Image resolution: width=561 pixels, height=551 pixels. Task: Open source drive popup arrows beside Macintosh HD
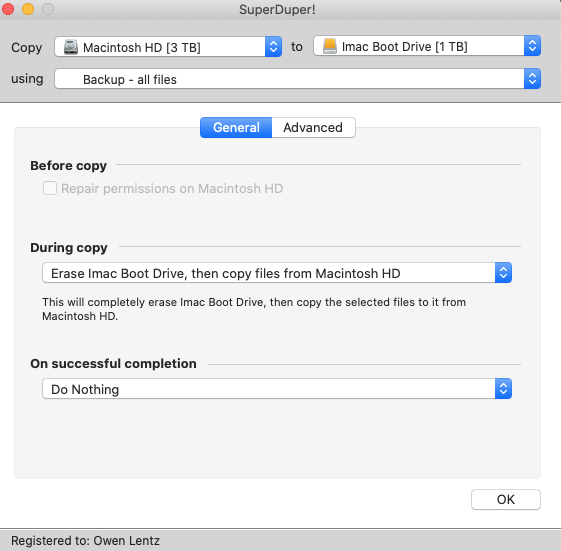click(273, 47)
